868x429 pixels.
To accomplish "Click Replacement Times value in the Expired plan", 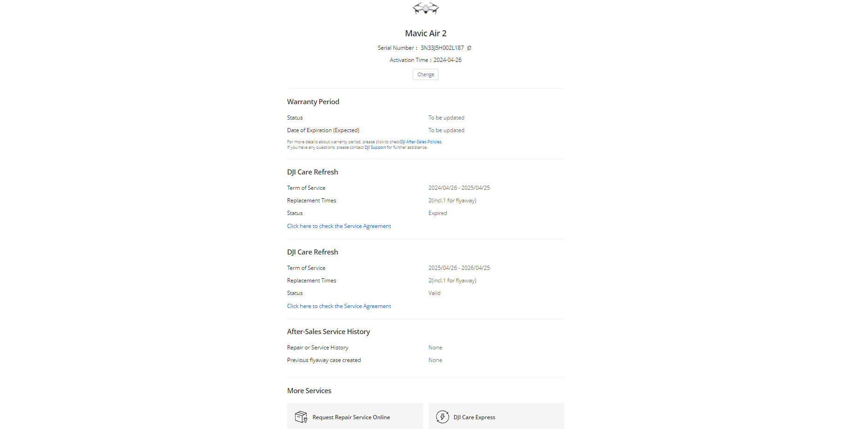I will pyautogui.click(x=452, y=201).
